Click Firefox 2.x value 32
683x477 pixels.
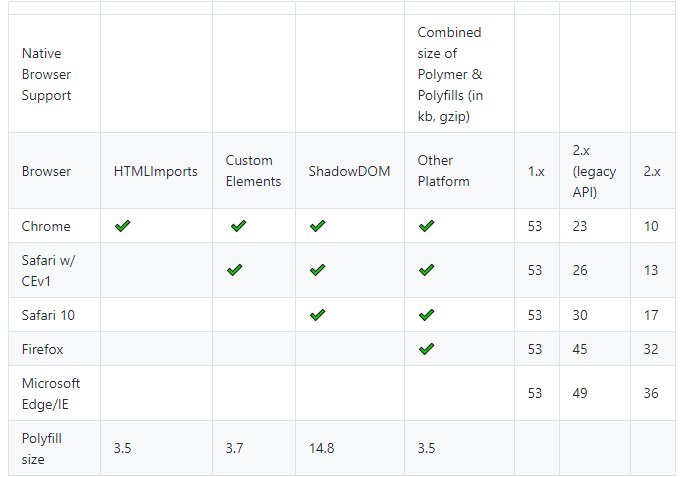tap(651, 349)
